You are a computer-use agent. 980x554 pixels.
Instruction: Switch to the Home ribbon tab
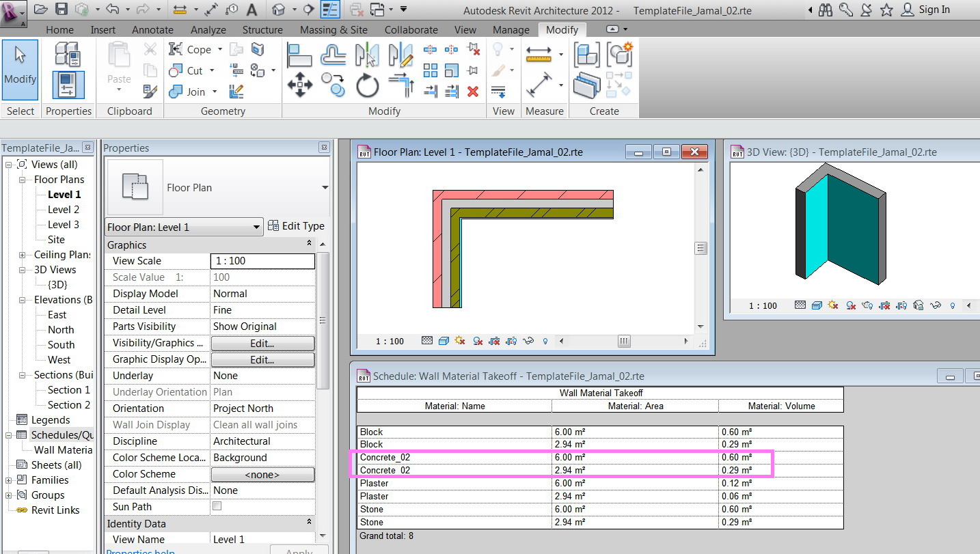click(x=59, y=29)
